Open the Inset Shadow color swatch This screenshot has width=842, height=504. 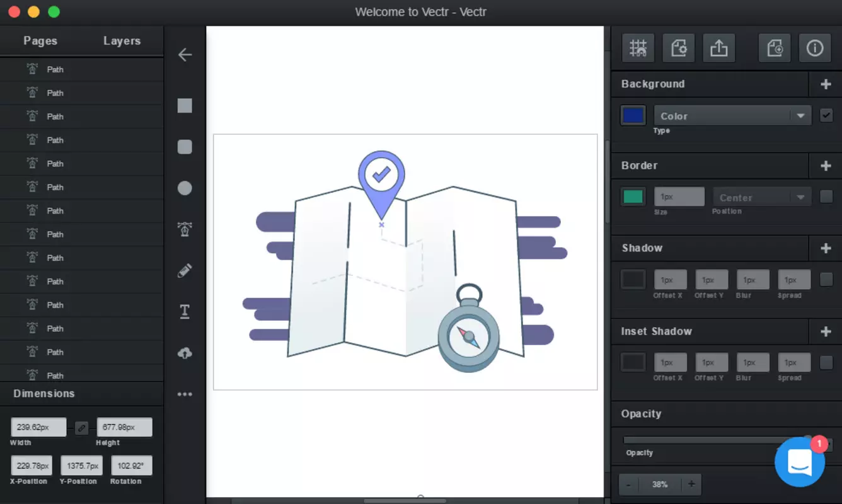point(633,362)
